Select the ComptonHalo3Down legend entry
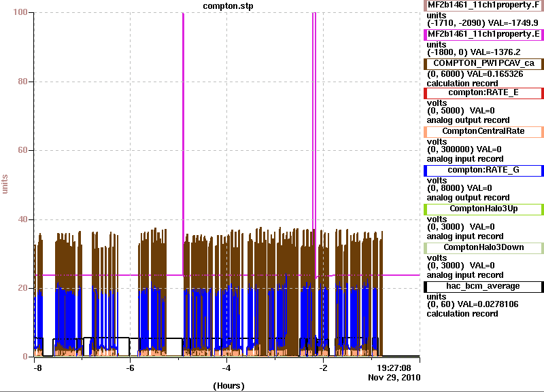Image resolution: width=544 pixels, height=392 pixels. click(x=483, y=247)
